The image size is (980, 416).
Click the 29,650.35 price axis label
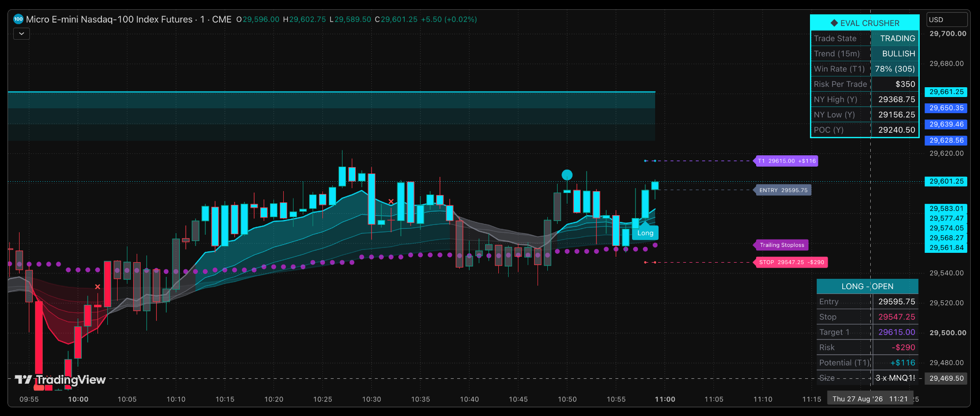pos(946,108)
